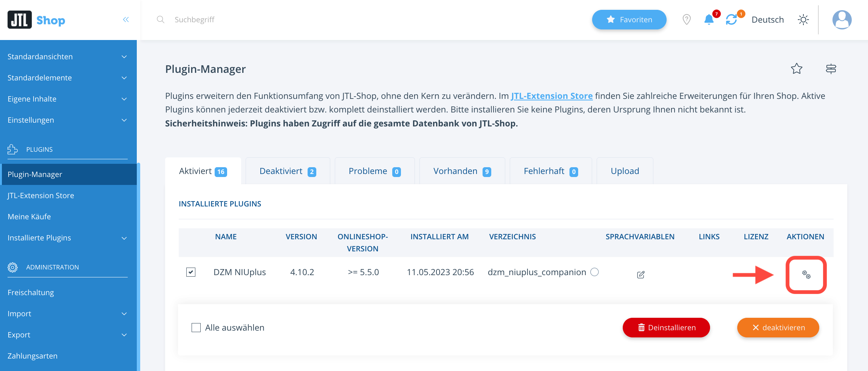Open the location pin icon in header
Screen dimensions: 868x371
(687, 20)
